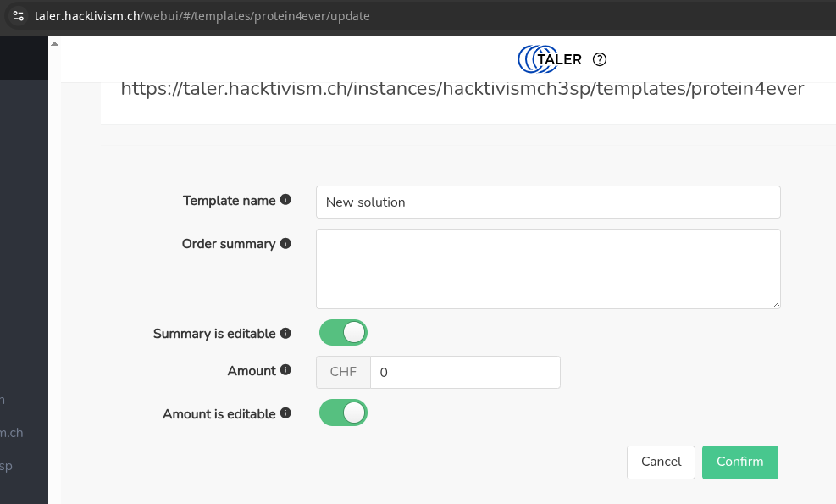Click info icon beside Order summary

coord(285,243)
